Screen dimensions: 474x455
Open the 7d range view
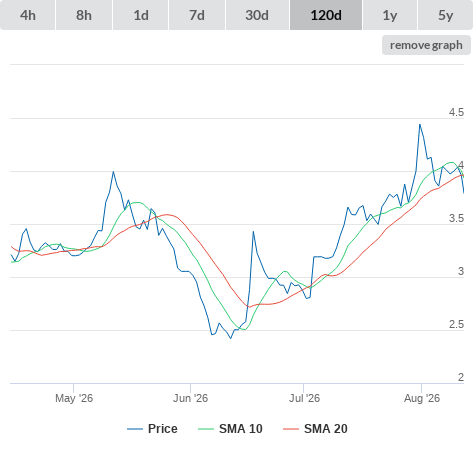click(197, 15)
